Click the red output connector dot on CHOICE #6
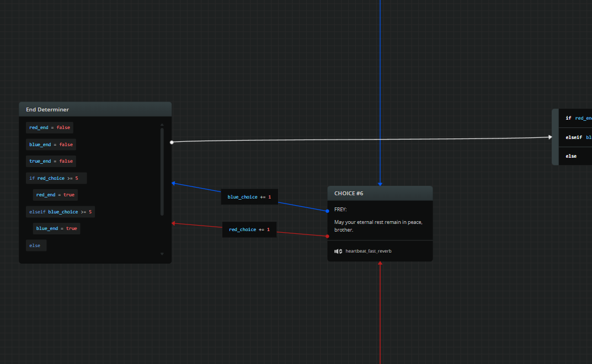Viewport: 592px width, 364px height. (327, 236)
